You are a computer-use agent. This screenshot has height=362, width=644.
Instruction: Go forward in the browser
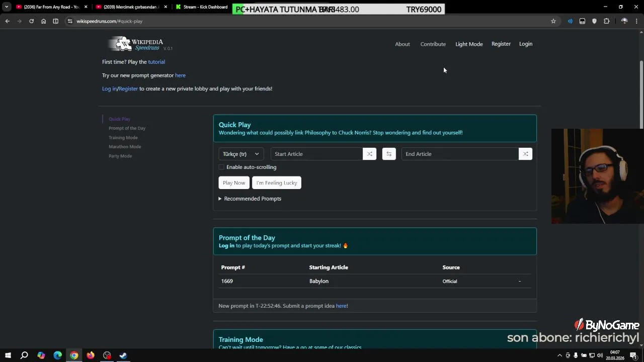point(19,21)
